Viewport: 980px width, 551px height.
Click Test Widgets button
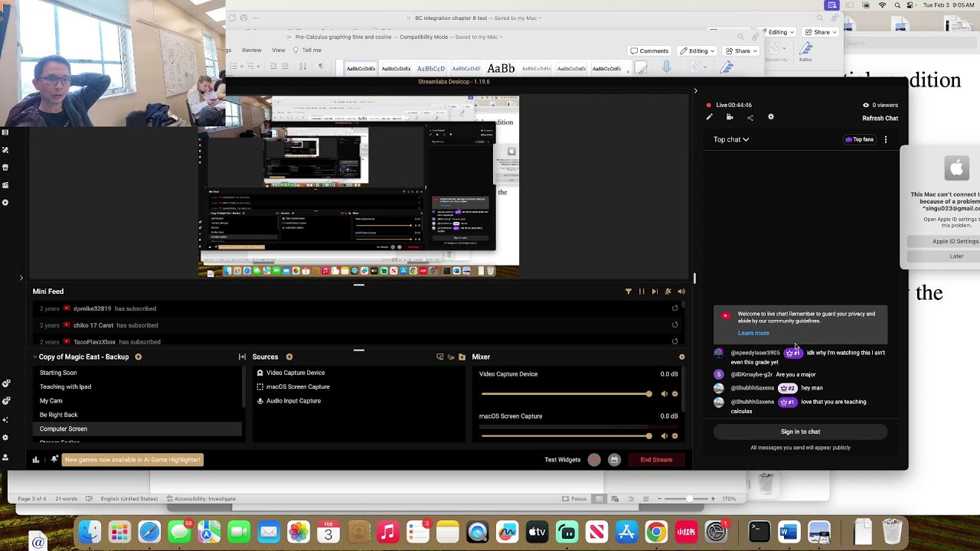coord(563,460)
